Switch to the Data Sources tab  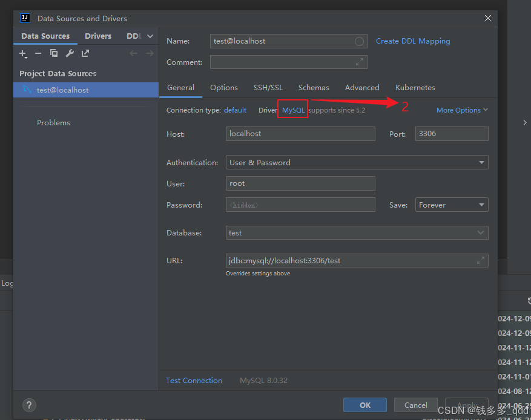tap(45, 36)
